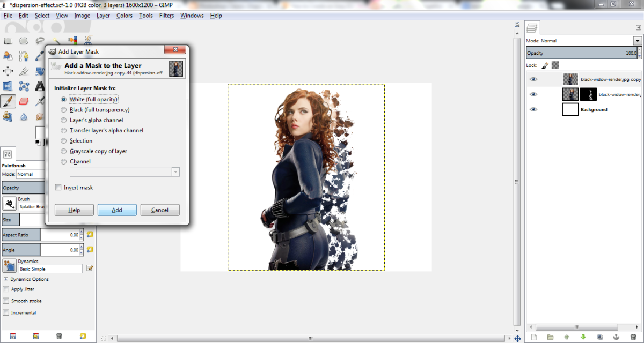Viewport: 644px width, 343px height.
Task: Click Help in the Add Layer Mask dialog
Action: pyautogui.click(x=74, y=210)
